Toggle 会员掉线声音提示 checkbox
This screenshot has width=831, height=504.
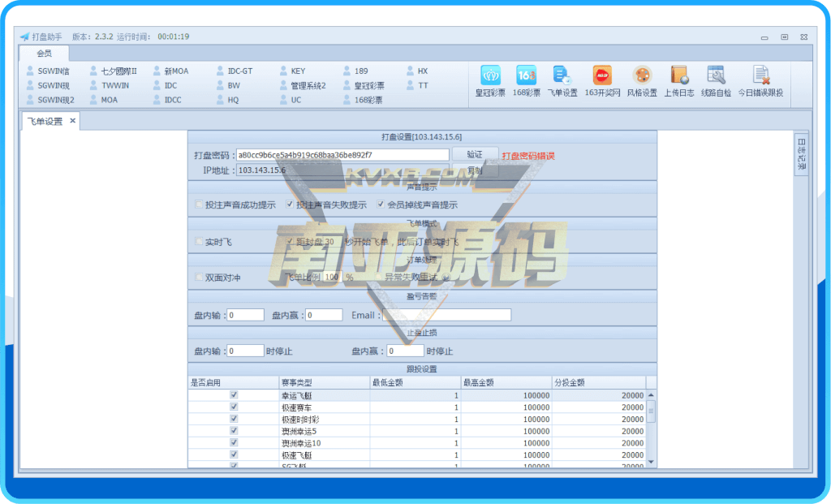coord(381,204)
